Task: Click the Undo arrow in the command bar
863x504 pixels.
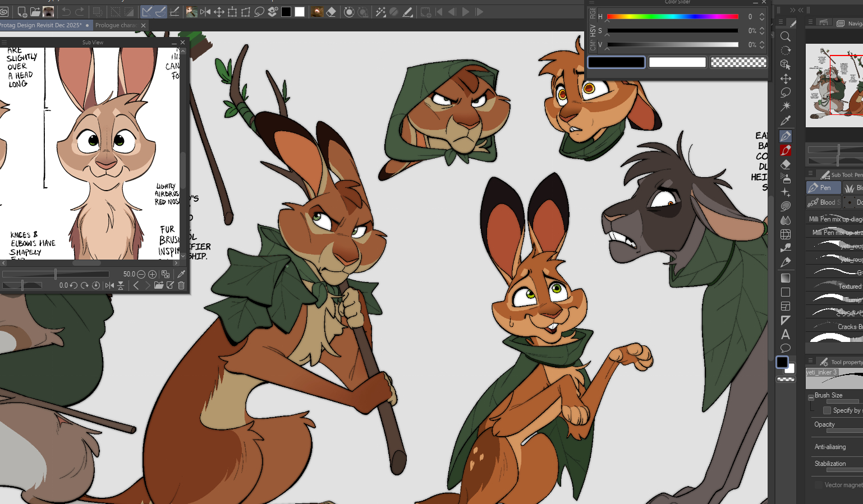Action: 66,12
